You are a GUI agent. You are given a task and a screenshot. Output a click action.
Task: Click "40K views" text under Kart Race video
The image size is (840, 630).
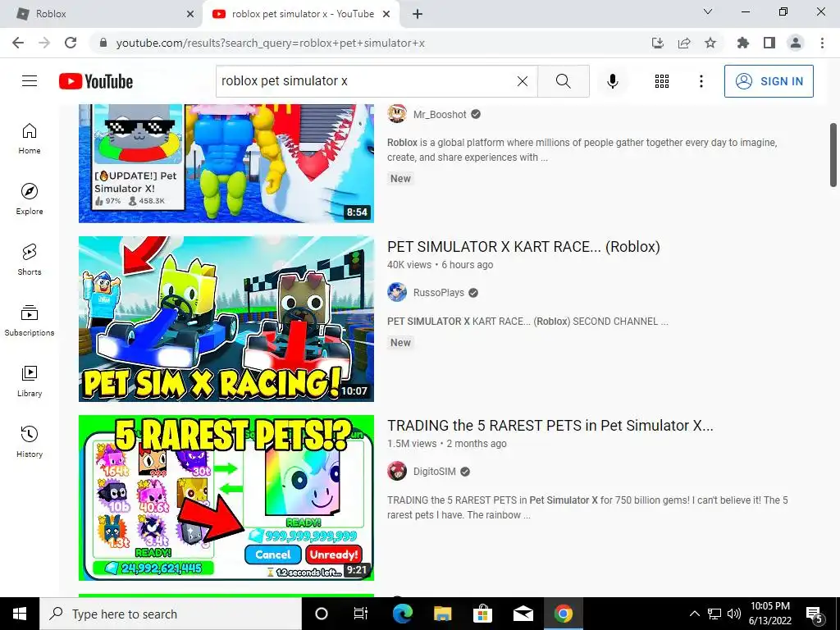(409, 265)
